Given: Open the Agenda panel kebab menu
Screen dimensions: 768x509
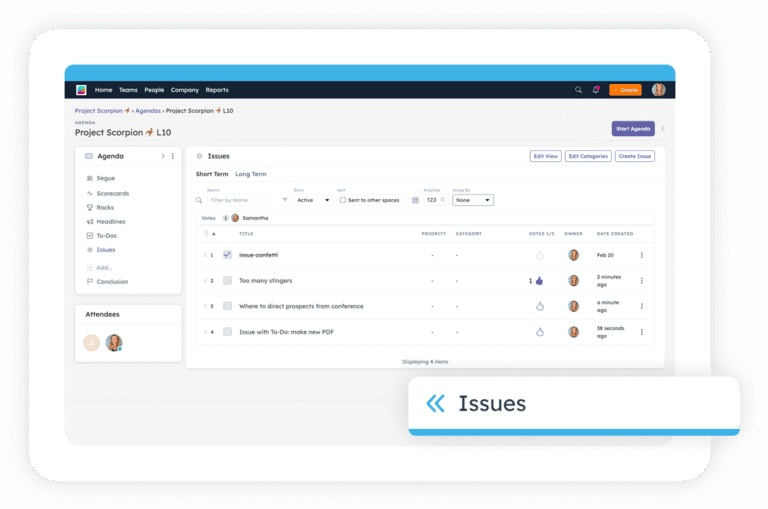Looking at the screenshot, I should (x=173, y=156).
